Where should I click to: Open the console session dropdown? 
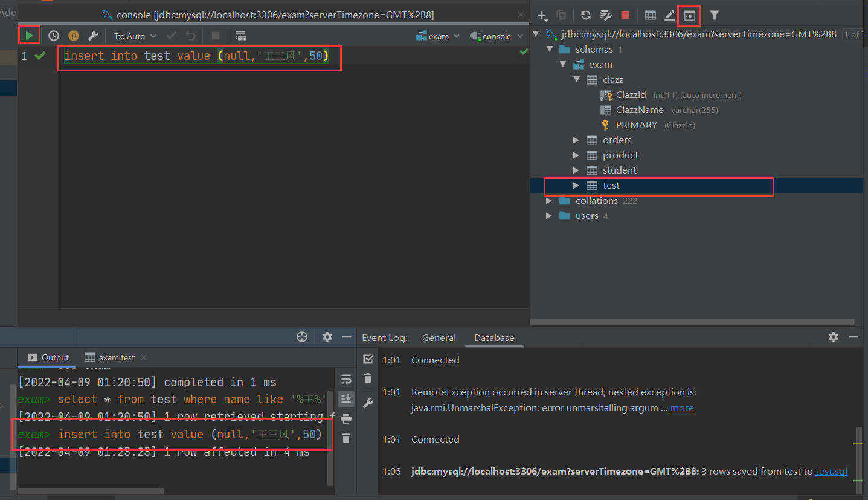(497, 36)
